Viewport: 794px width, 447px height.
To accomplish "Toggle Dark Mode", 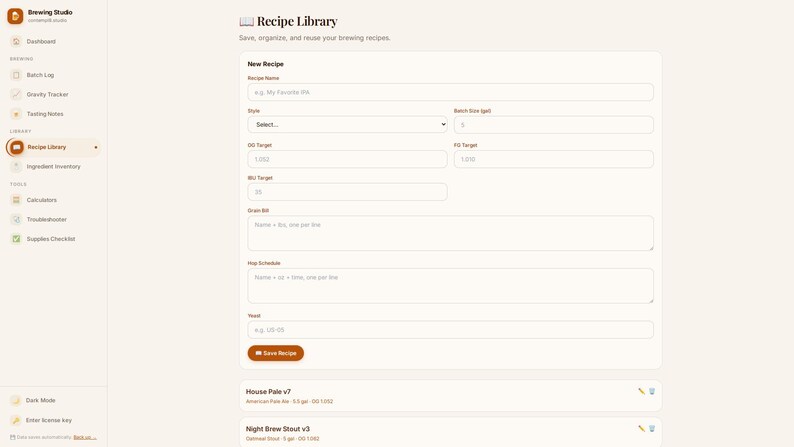I will click(53, 400).
